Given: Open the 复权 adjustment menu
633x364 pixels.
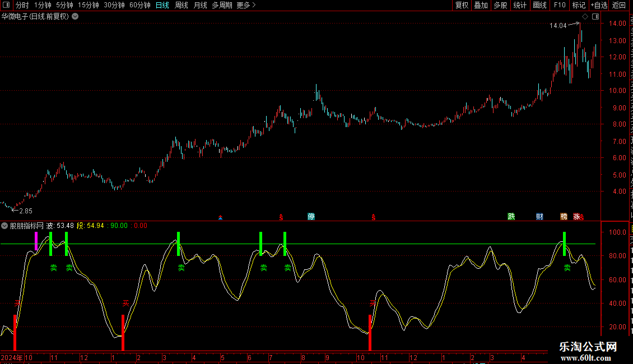Looking at the screenshot, I should coord(462,5).
